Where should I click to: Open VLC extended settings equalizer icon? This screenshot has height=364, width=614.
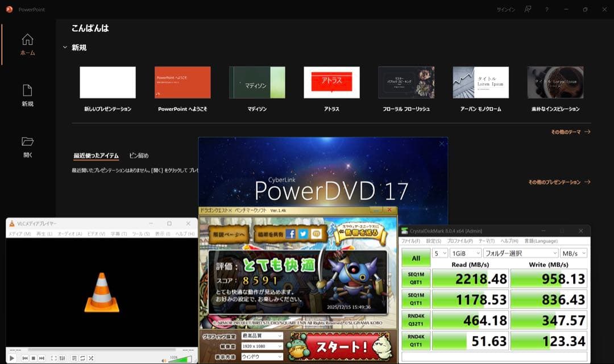tap(63, 358)
